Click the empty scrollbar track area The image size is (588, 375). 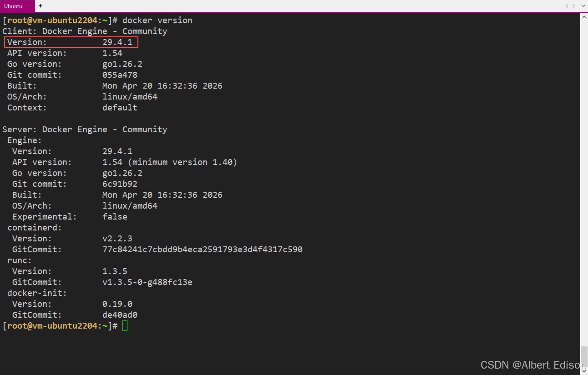click(584, 182)
